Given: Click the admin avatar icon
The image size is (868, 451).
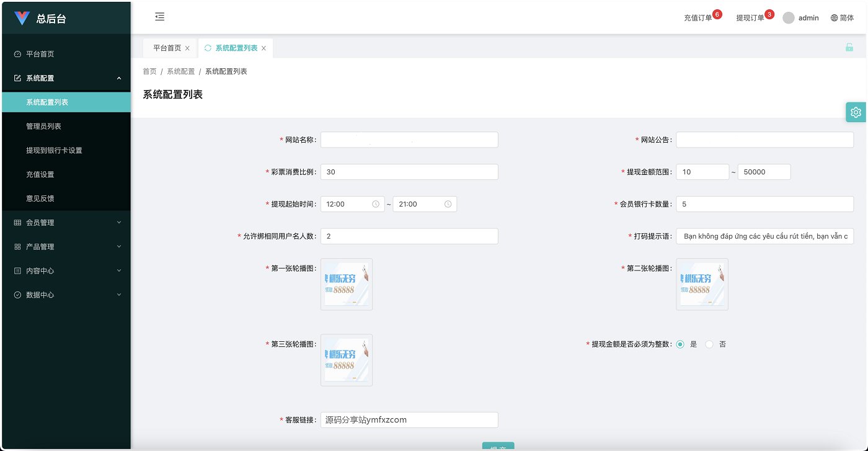Looking at the screenshot, I should coord(788,18).
